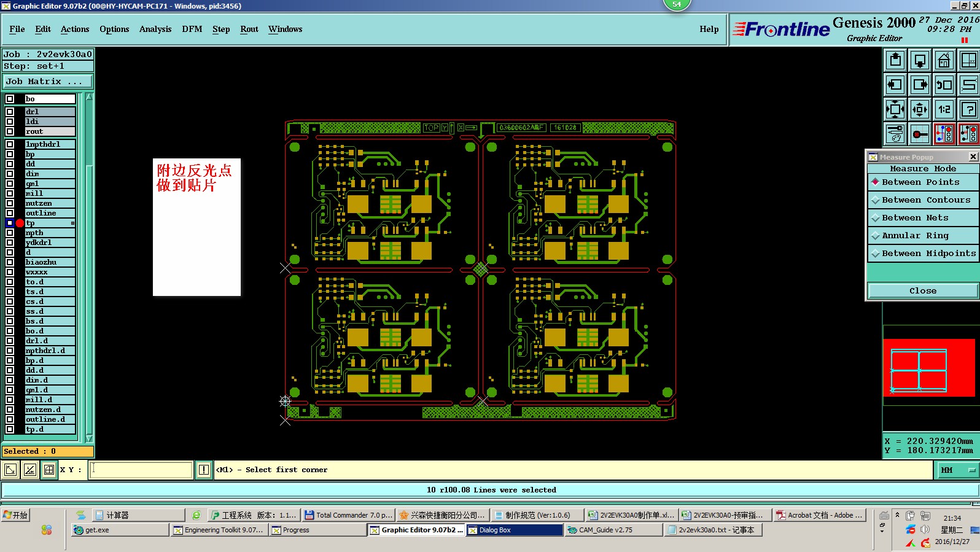Click the 1:2 scale icon
980x552 pixels.
[944, 109]
